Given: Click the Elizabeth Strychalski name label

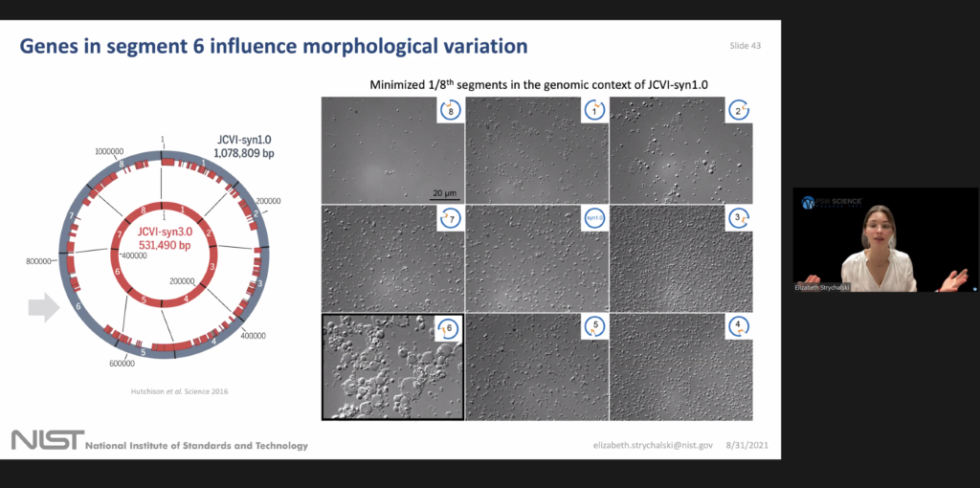Looking at the screenshot, I should pos(822,286).
